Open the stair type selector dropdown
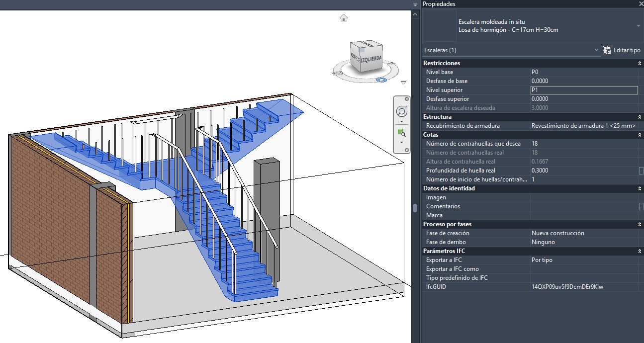The height and width of the screenshot is (343, 644). (638, 26)
